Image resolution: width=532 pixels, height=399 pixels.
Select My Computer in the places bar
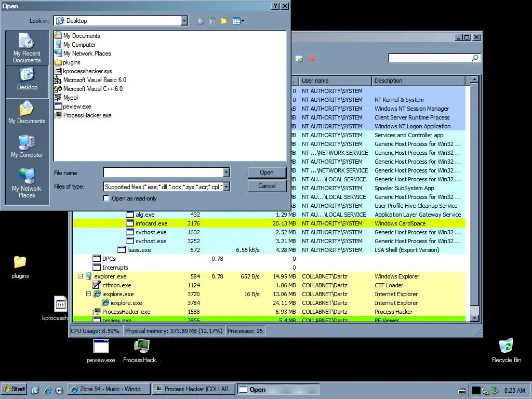27,146
